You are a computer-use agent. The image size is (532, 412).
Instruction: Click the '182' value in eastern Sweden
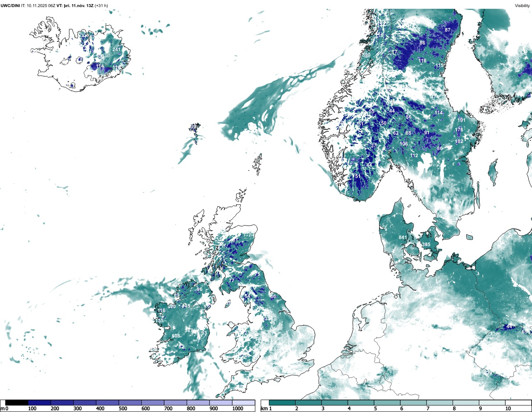(x=459, y=141)
